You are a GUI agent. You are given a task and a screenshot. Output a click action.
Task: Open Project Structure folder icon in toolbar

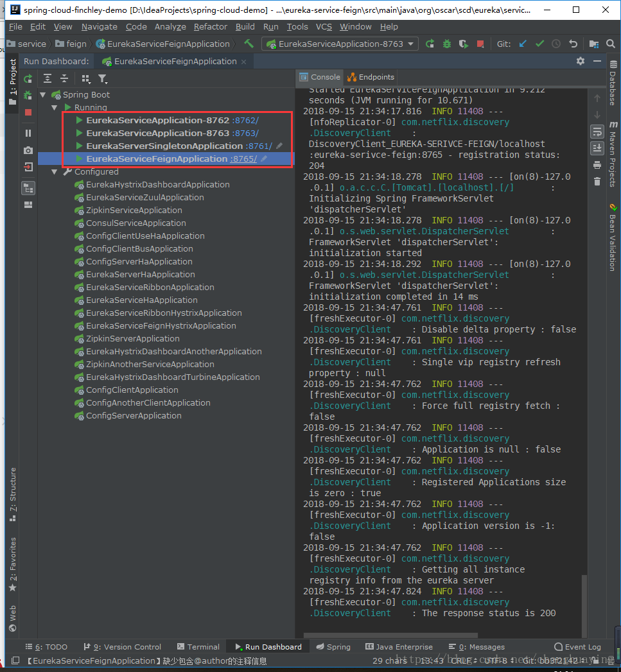(594, 44)
